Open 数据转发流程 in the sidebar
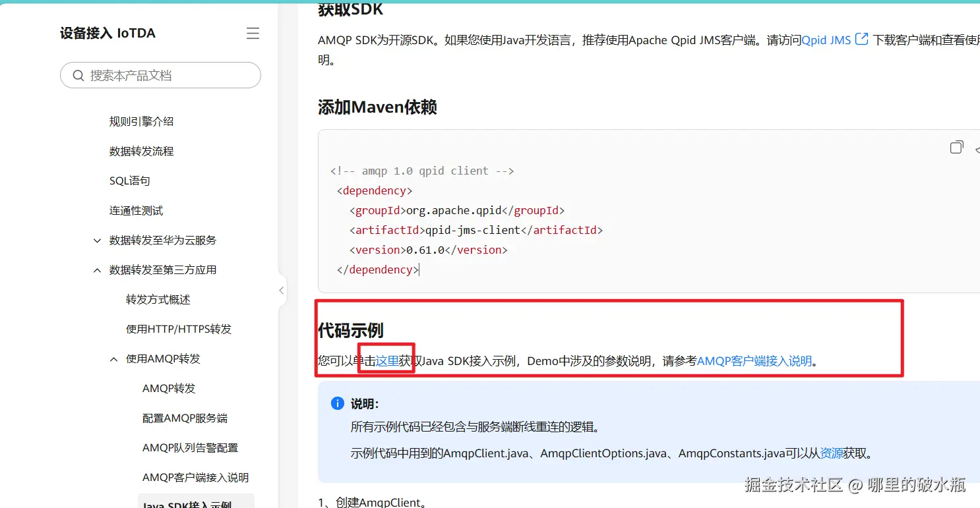 click(142, 151)
